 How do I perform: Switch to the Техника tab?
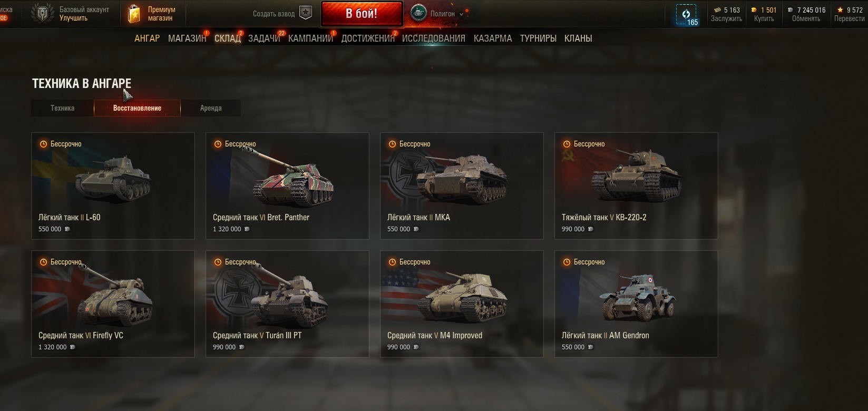click(x=62, y=108)
